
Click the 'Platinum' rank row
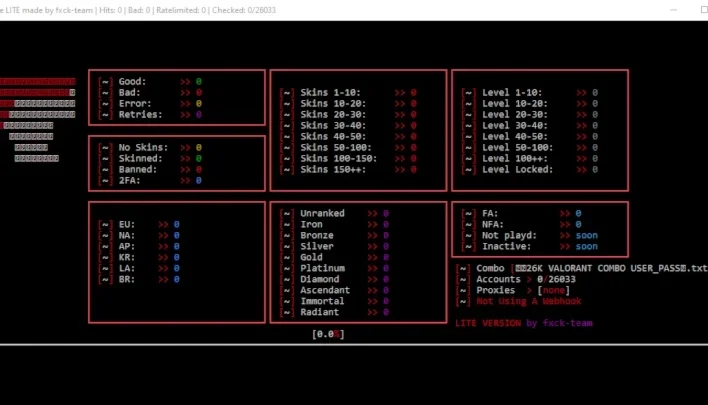tap(335, 269)
